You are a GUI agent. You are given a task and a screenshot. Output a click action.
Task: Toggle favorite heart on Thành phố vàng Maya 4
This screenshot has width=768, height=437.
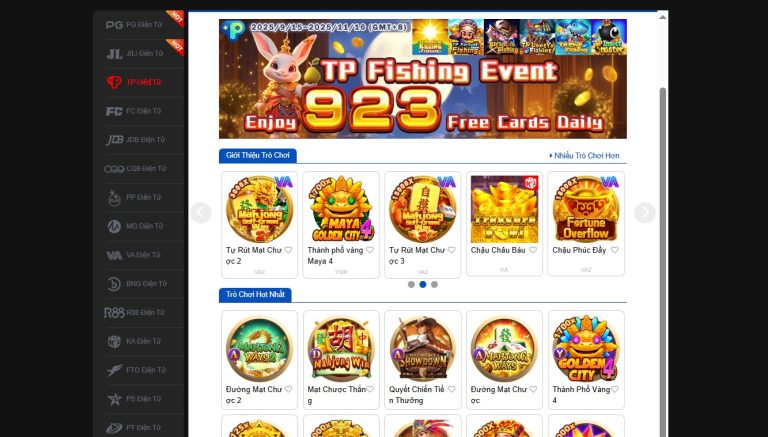point(370,250)
